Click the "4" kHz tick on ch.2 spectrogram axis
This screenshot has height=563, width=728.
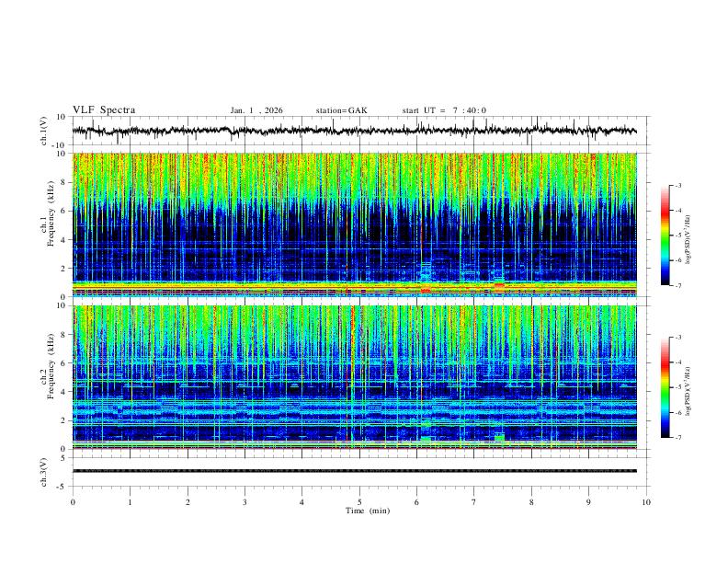coord(64,392)
